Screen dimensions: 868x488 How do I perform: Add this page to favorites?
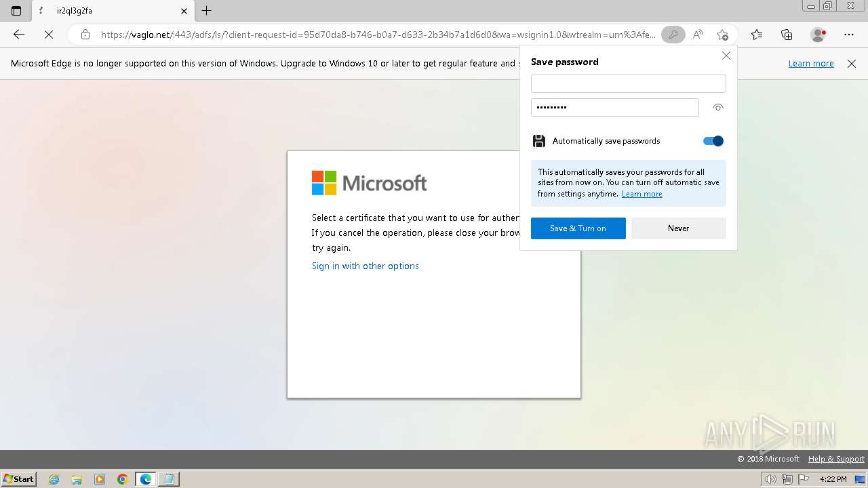click(x=723, y=35)
